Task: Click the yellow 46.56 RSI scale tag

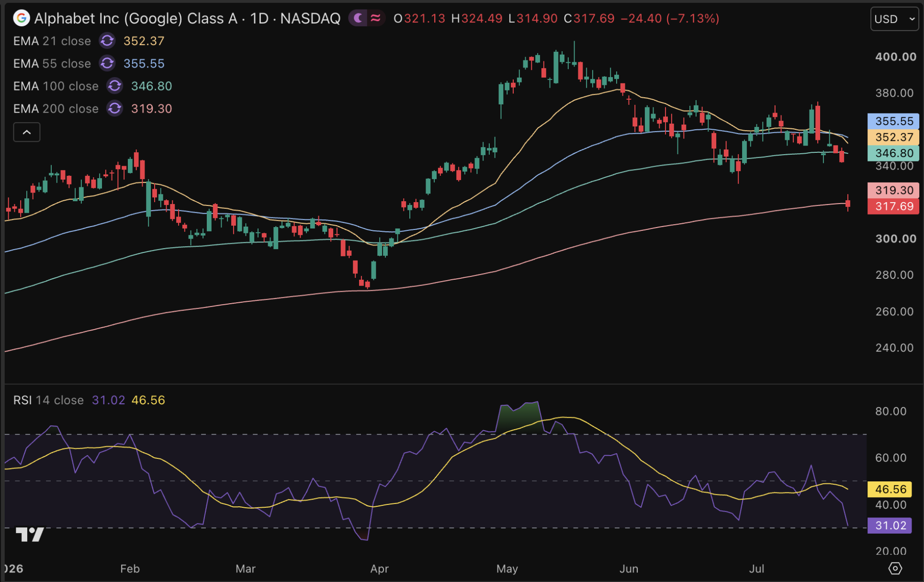Action: [x=890, y=489]
